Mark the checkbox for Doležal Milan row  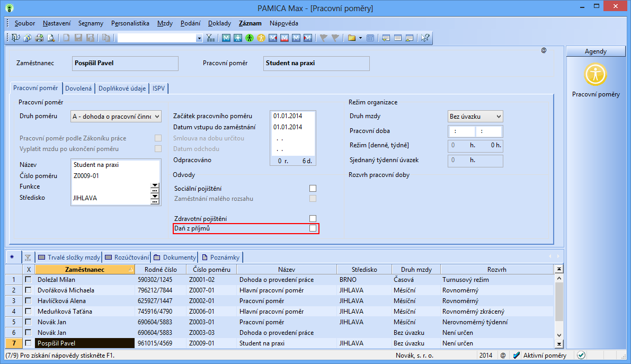click(x=28, y=279)
